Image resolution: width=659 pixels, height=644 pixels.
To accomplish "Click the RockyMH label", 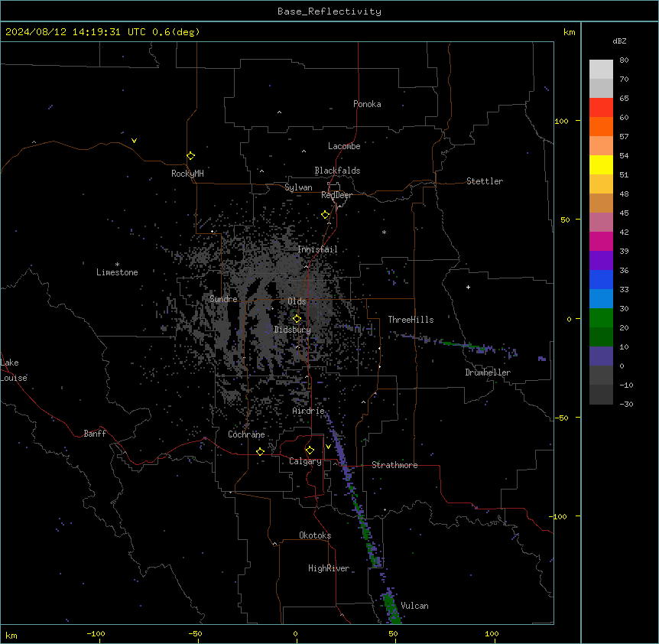I will point(187,174).
